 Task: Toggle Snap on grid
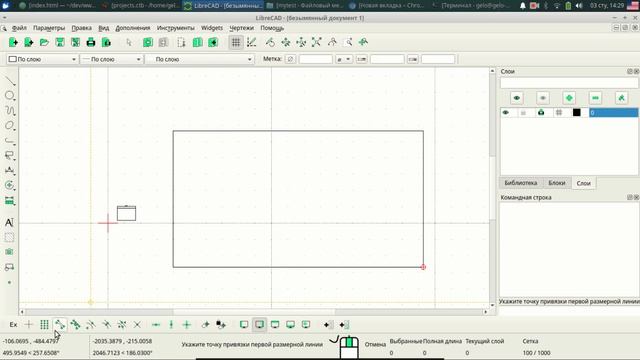[x=44, y=325]
